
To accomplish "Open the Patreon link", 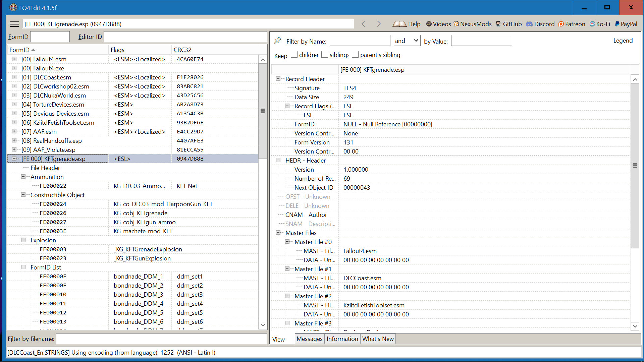I will point(572,24).
